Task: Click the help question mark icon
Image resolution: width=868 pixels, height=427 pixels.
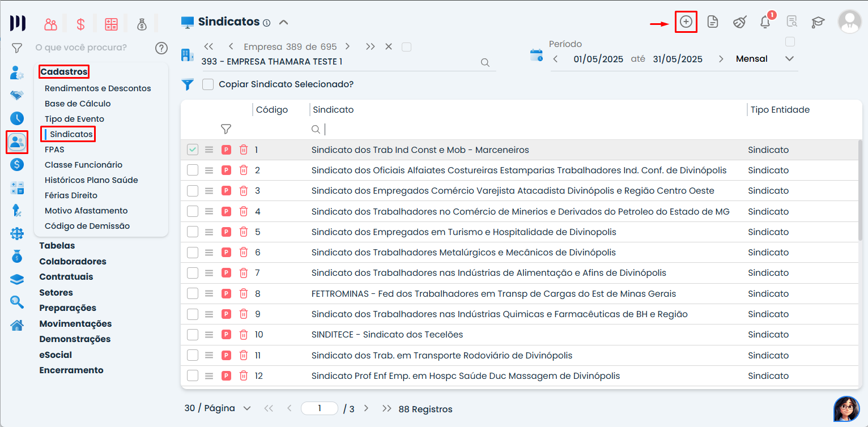Action: [161, 48]
